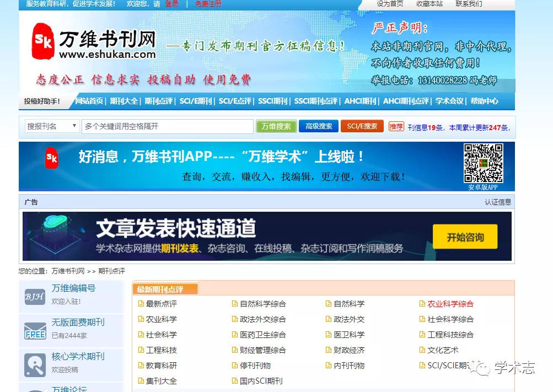
Task: Click the small SK logo in the APP banner
Action: click(52, 158)
